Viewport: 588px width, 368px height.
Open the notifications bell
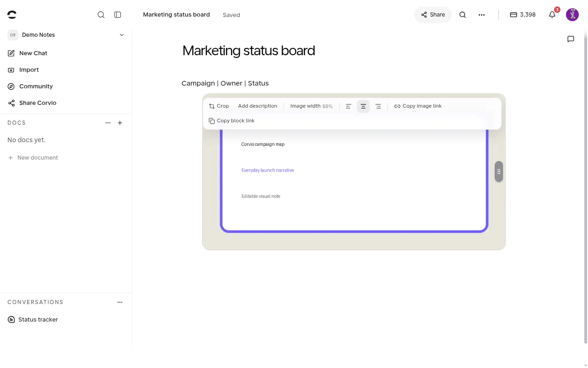[x=552, y=15]
